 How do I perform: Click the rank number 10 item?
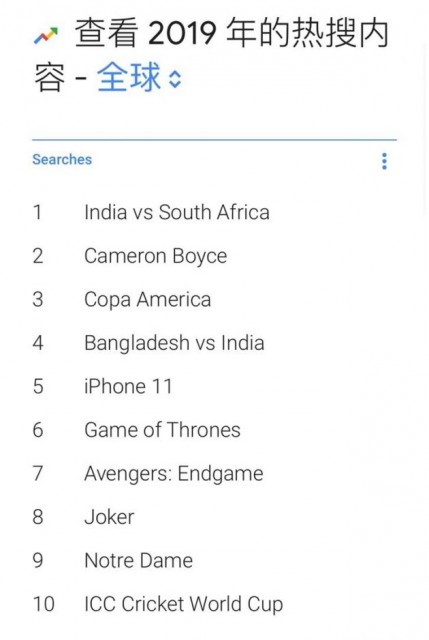[44, 604]
